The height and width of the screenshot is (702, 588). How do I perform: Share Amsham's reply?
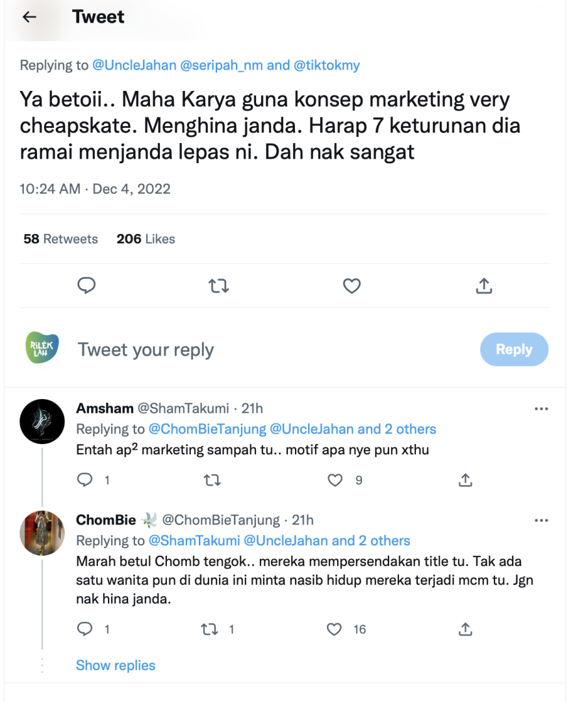tap(465, 480)
